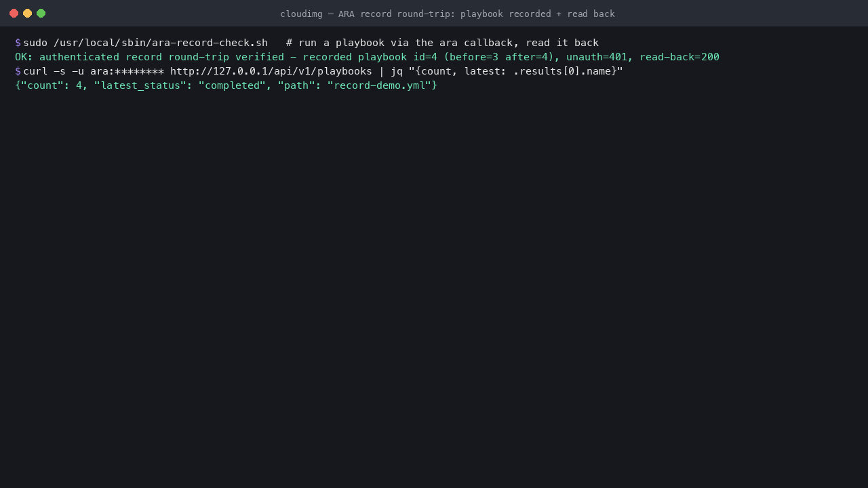Click the 'unauth=401' value

tap(597, 57)
